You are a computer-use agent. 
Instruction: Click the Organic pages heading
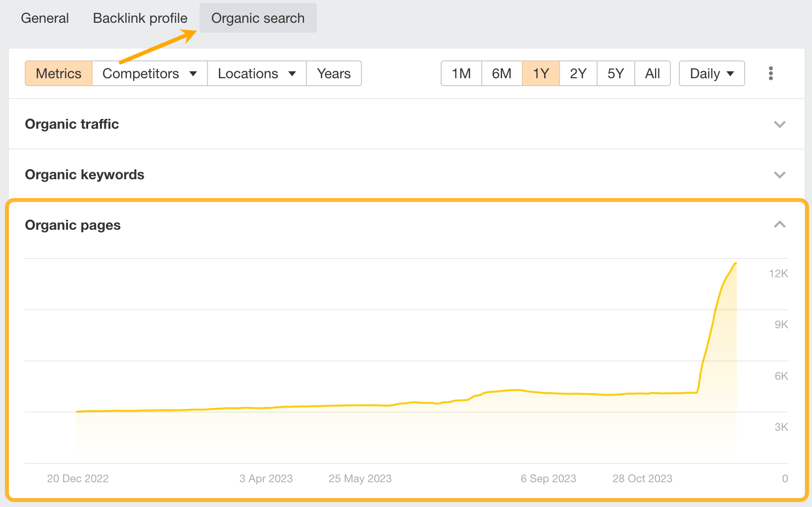[x=72, y=225]
